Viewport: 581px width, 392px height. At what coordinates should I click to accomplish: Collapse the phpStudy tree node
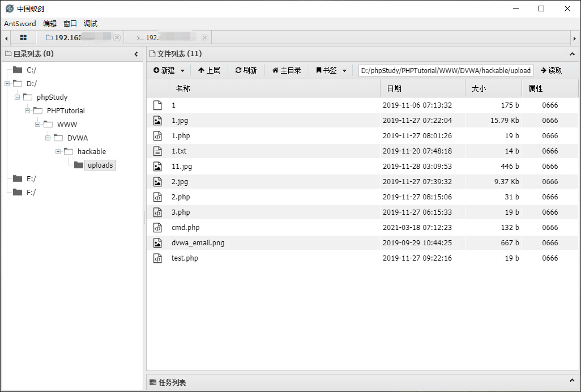(x=17, y=97)
